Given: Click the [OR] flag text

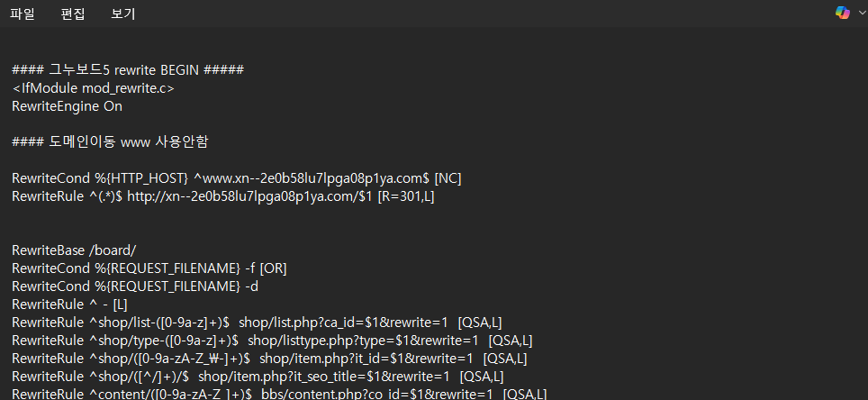Looking at the screenshot, I should coord(273,268).
